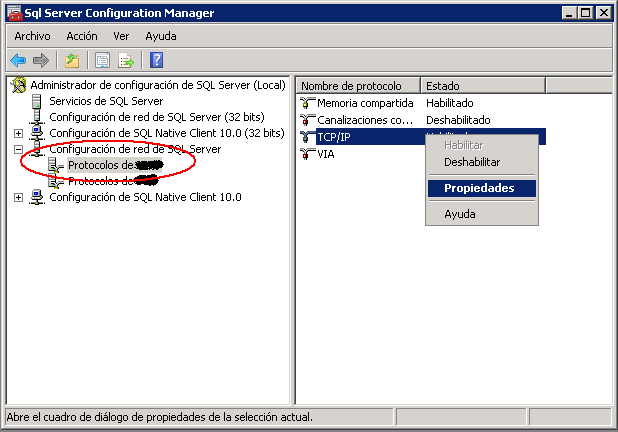This screenshot has height=432, width=618.
Task: Click the root Administrador de configuración icon
Action: point(19,85)
